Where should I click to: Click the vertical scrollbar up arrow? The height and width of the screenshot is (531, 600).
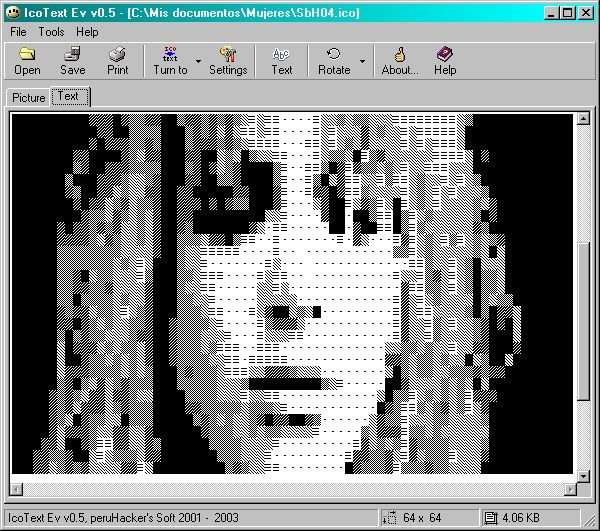[583, 119]
